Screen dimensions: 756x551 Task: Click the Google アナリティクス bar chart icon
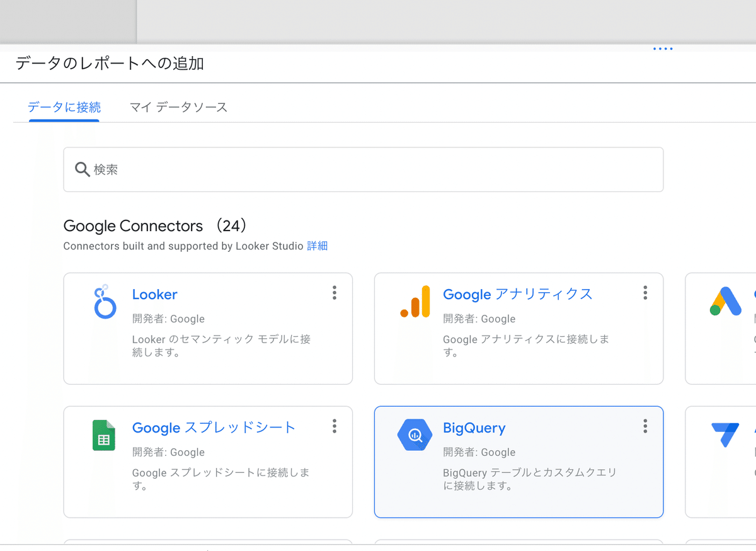[x=415, y=302]
